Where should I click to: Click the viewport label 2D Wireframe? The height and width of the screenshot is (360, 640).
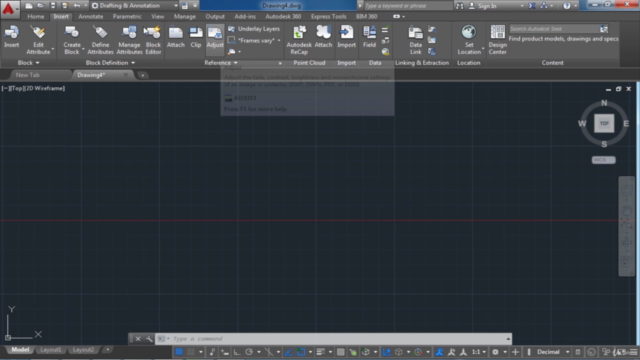pos(45,88)
